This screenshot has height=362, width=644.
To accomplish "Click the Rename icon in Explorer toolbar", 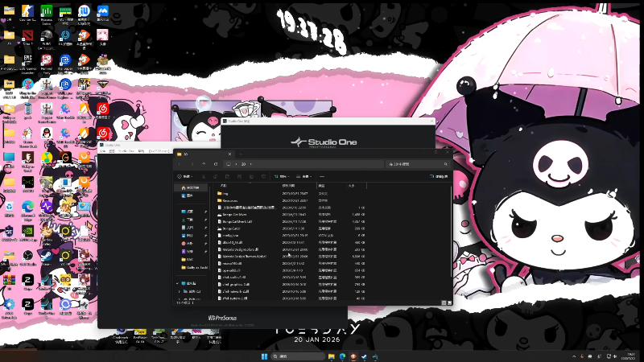I will tap(239, 176).
